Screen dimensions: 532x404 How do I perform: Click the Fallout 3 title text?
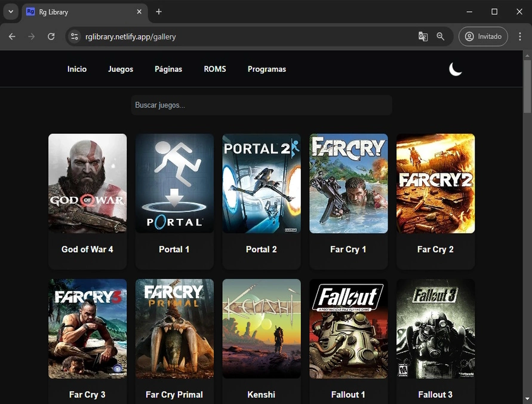435,394
